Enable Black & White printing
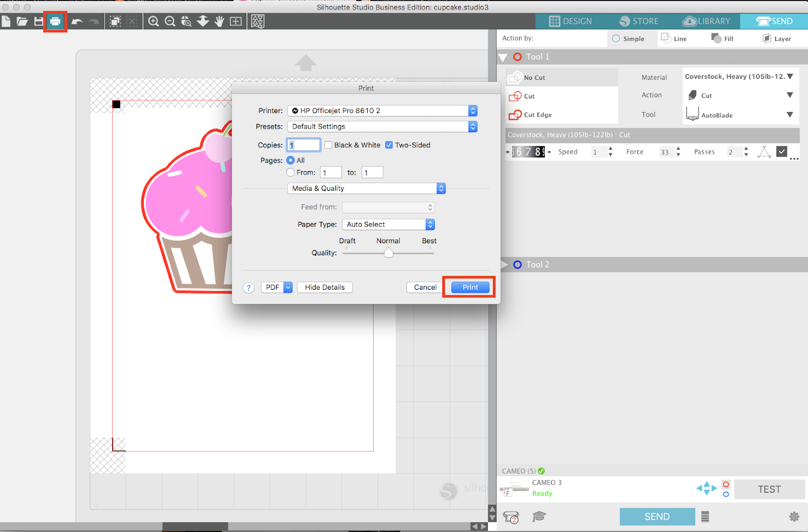This screenshot has width=808, height=532. 328,145
